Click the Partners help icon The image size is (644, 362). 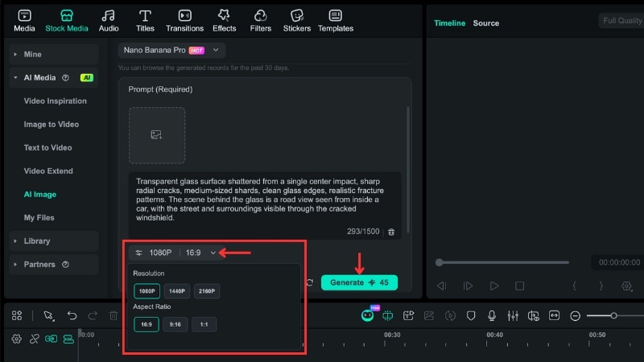(x=65, y=265)
